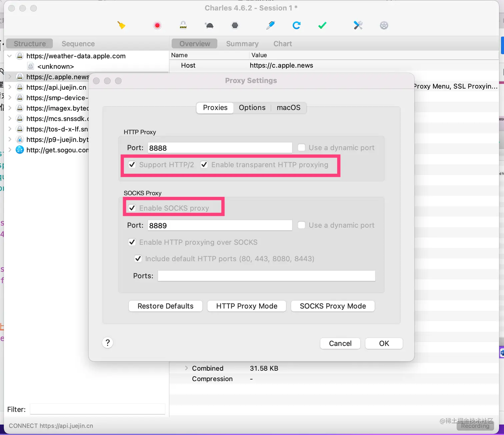Click the SOCKS Port field 8889
This screenshot has height=435, width=504.
tap(220, 225)
